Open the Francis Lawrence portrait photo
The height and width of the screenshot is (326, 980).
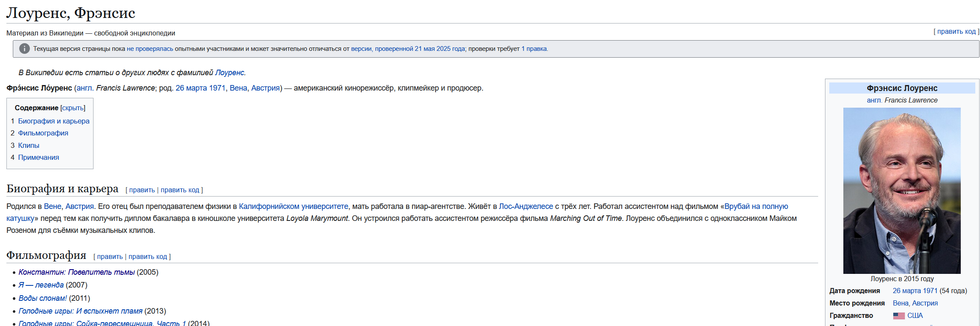pyautogui.click(x=902, y=191)
